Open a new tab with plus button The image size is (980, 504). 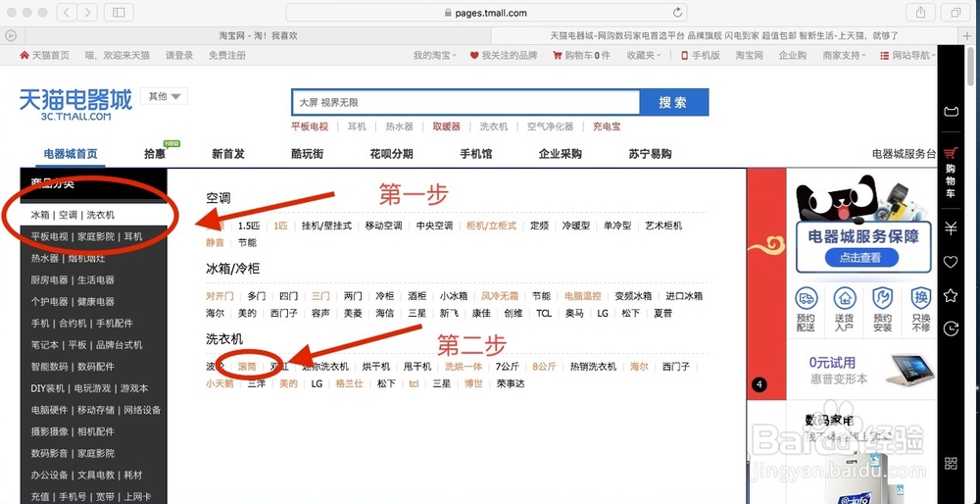(967, 35)
